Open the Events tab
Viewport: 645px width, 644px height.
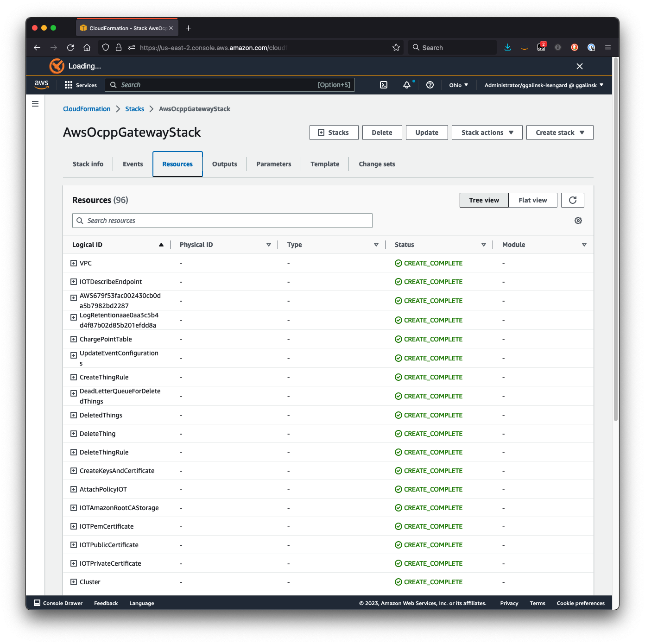[x=133, y=164]
